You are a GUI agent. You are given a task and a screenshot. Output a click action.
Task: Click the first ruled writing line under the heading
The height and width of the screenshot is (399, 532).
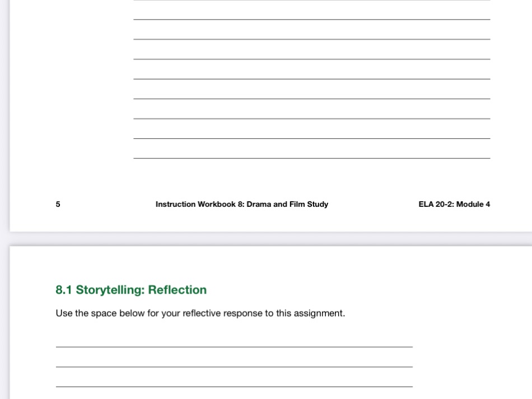(x=234, y=347)
